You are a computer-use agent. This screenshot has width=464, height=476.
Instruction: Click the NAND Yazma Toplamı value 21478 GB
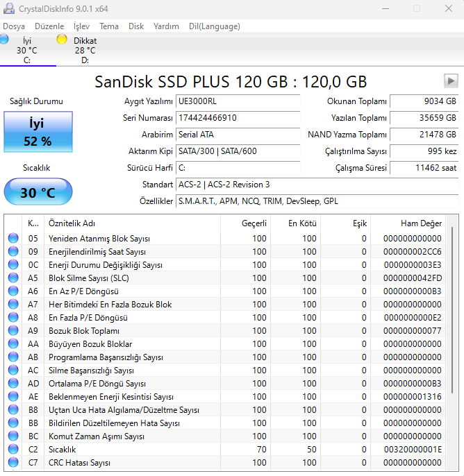424,135
